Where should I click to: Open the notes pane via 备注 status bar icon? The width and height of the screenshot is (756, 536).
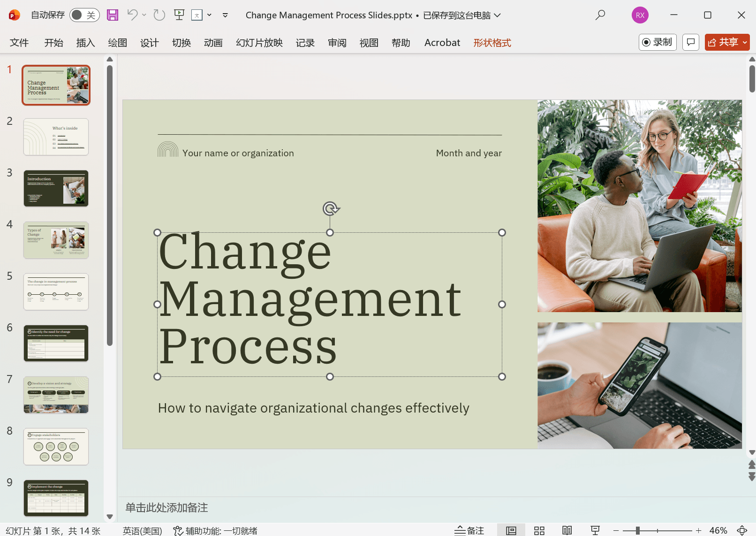coord(469,530)
